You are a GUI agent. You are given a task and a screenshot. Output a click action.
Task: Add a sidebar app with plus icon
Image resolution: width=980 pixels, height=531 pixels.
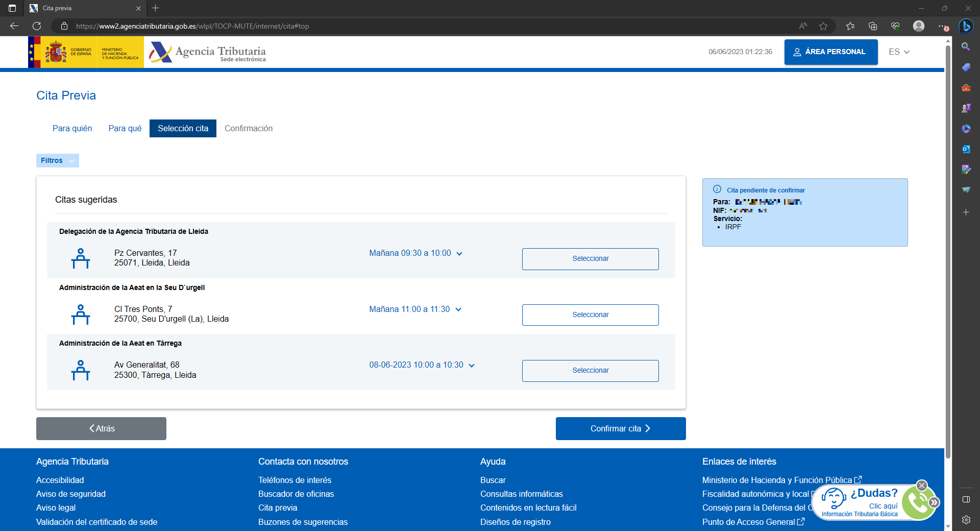tap(966, 212)
